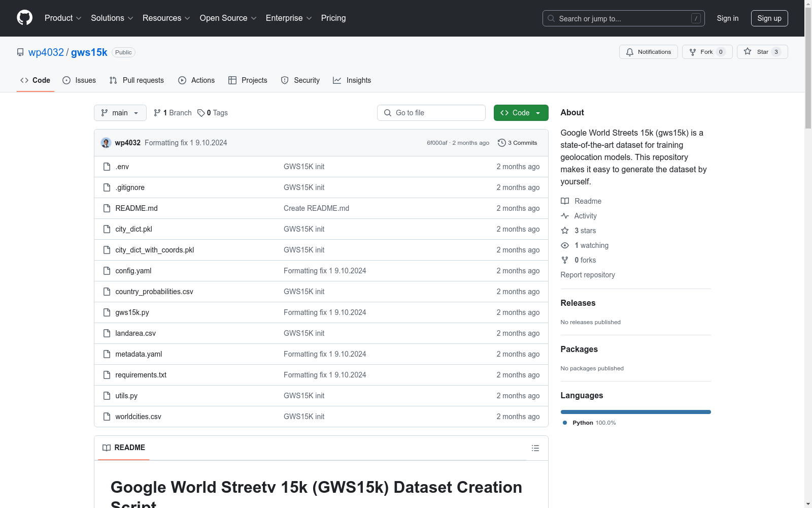Click the Fork icon button
The height and width of the screenshot is (508, 812).
(x=707, y=52)
